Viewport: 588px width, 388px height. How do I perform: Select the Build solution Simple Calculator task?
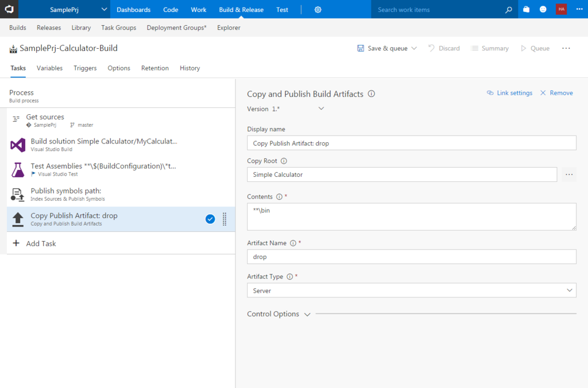pos(121,145)
